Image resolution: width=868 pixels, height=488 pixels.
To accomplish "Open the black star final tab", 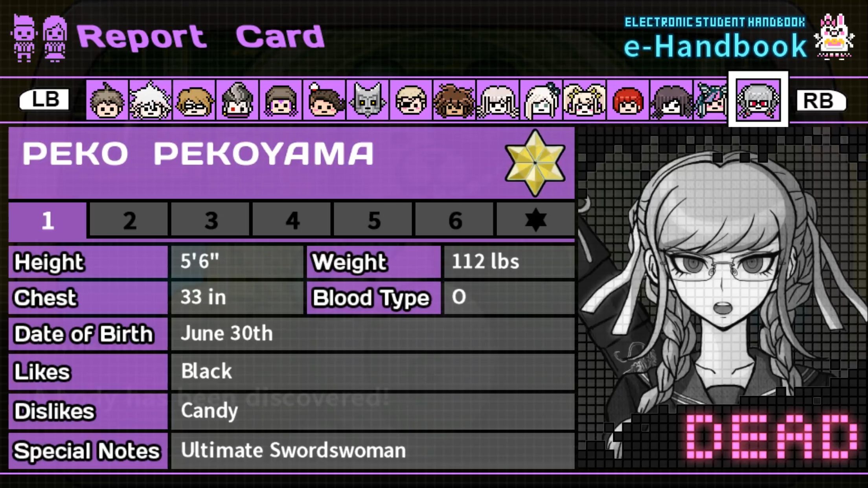I will point(535,220).
